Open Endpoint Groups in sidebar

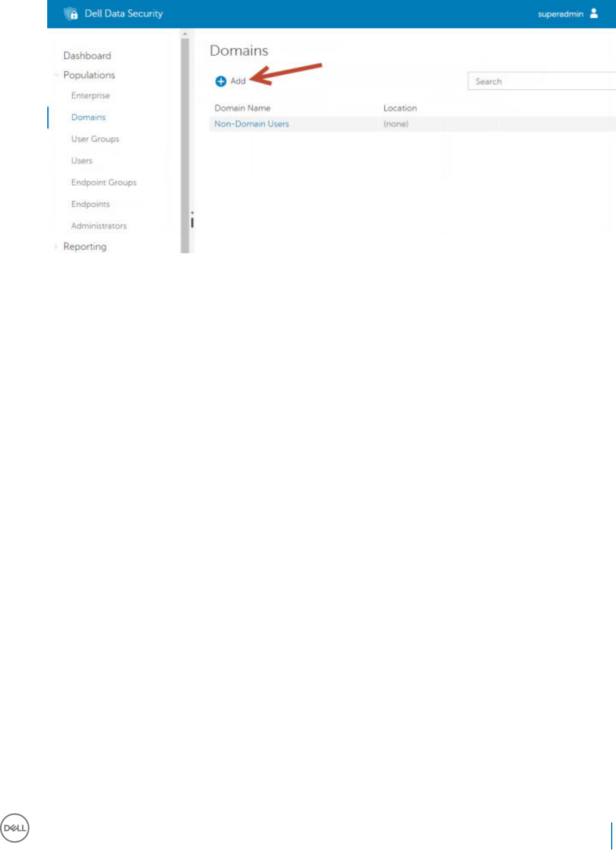pyautogui.click(x=104, y=183)
